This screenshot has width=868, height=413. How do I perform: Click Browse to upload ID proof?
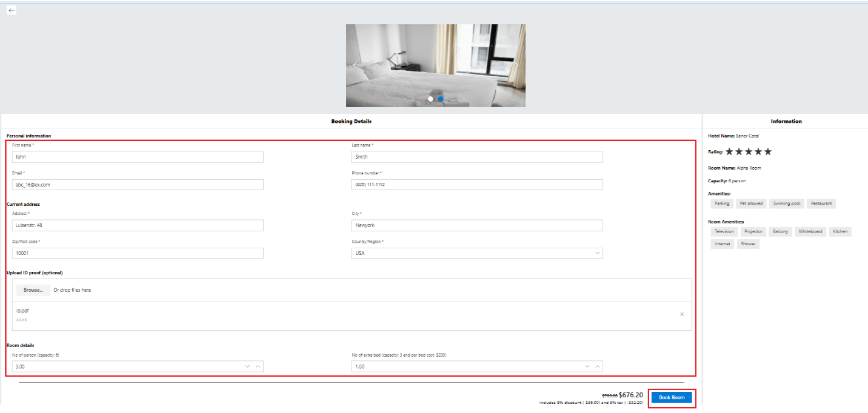point(33,290)
